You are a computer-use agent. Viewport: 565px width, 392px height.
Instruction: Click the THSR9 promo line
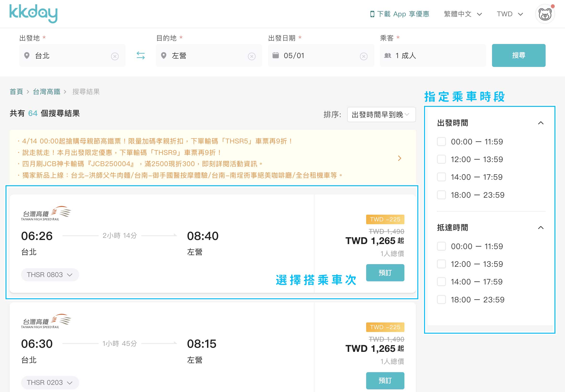[x=120, y=152]
